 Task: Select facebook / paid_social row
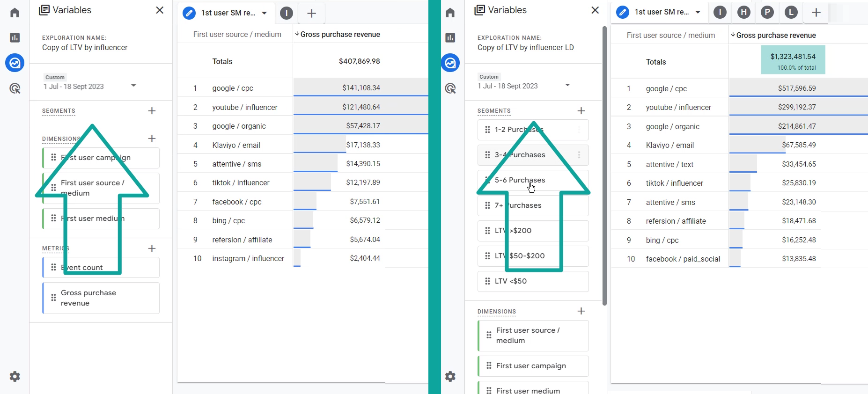tap(739, 259)
